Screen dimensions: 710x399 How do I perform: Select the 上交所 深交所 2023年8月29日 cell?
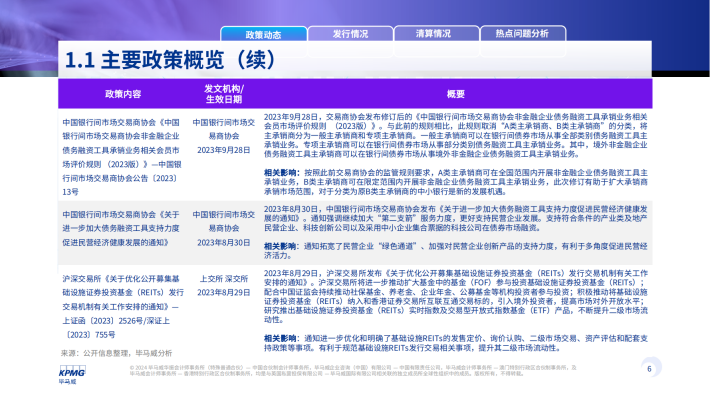[224, 285]
